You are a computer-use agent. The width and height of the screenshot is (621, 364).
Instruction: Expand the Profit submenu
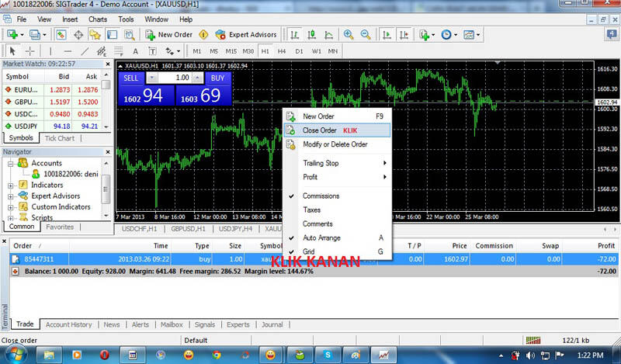[x=338, y=177]
